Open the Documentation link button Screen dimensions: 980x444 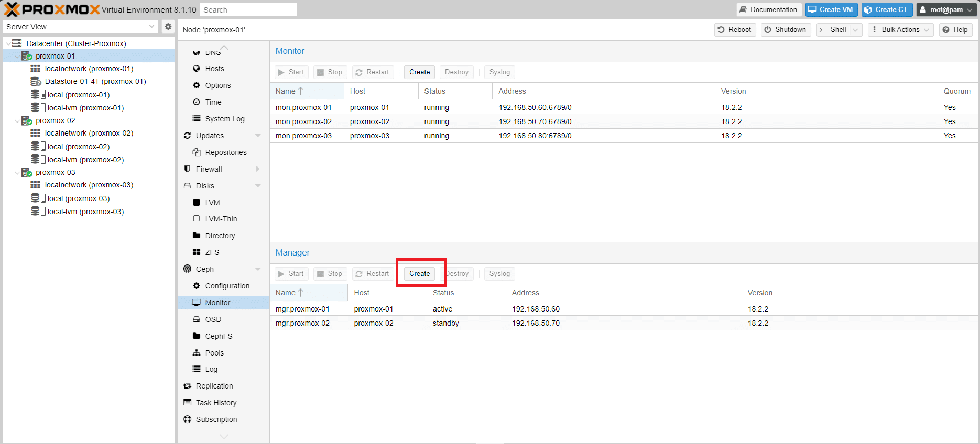point(769,9)
